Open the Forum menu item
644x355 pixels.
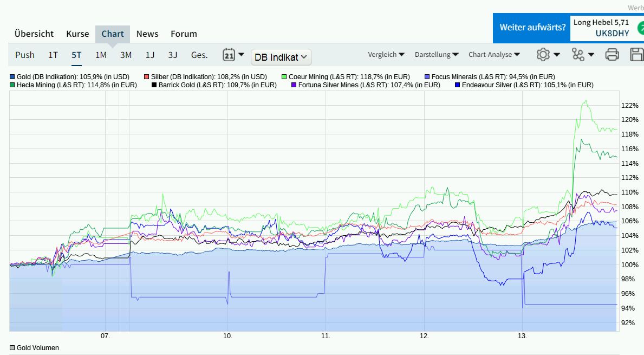[x=184, y=34]
